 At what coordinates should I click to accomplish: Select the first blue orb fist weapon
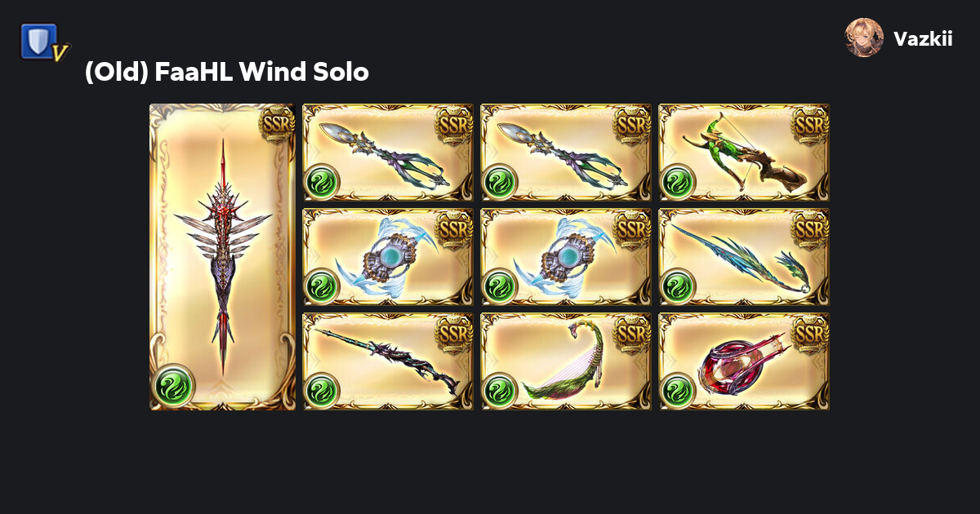[x=388, y=257]
